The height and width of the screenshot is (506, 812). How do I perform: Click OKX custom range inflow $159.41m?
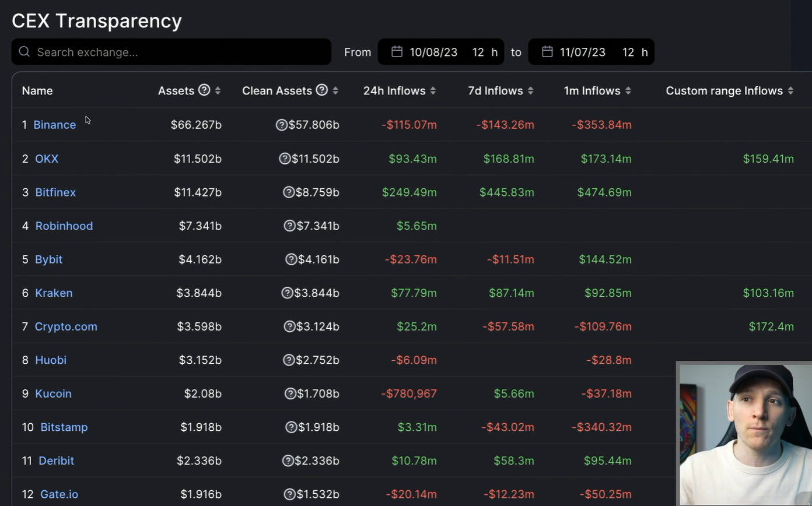tap(768, 159)
